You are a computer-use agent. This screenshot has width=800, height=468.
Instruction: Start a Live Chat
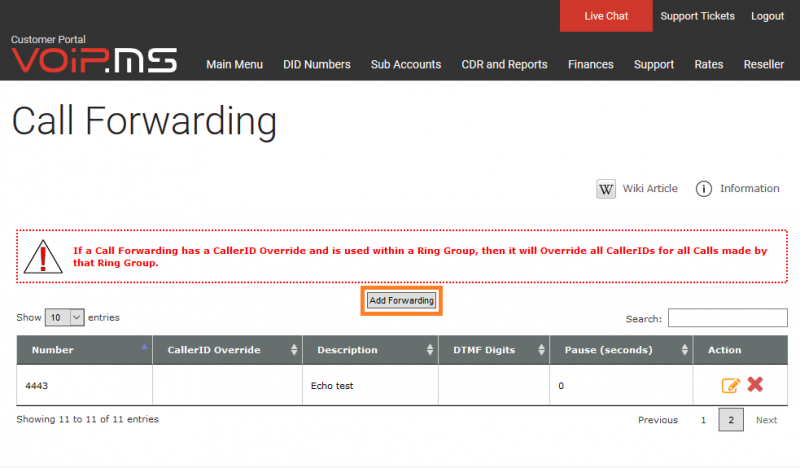point(606,16)
